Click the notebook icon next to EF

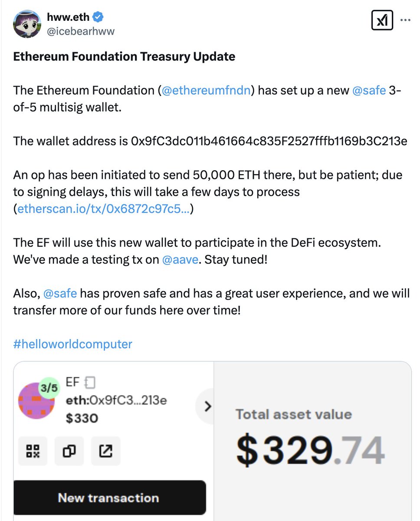click(90, 383)
